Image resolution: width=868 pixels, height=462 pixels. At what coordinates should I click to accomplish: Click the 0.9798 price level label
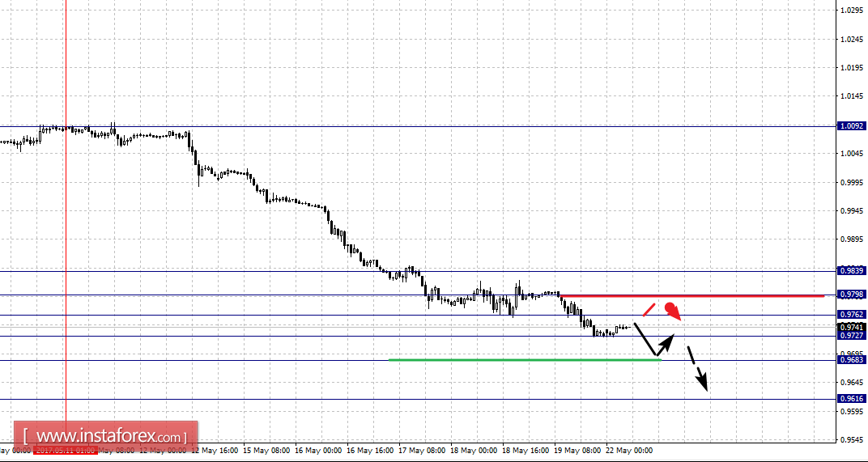[851, 295]
